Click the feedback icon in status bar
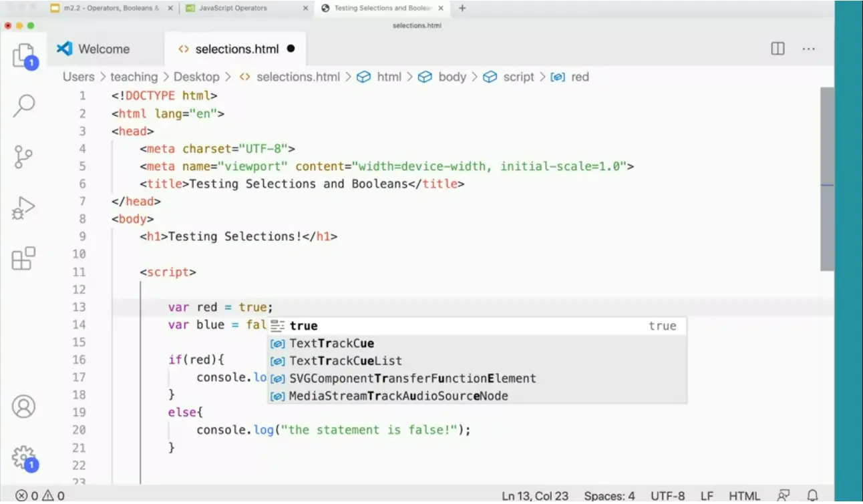Image resolution: width=863 pixels, height=504 pixels. coord(784,495)
